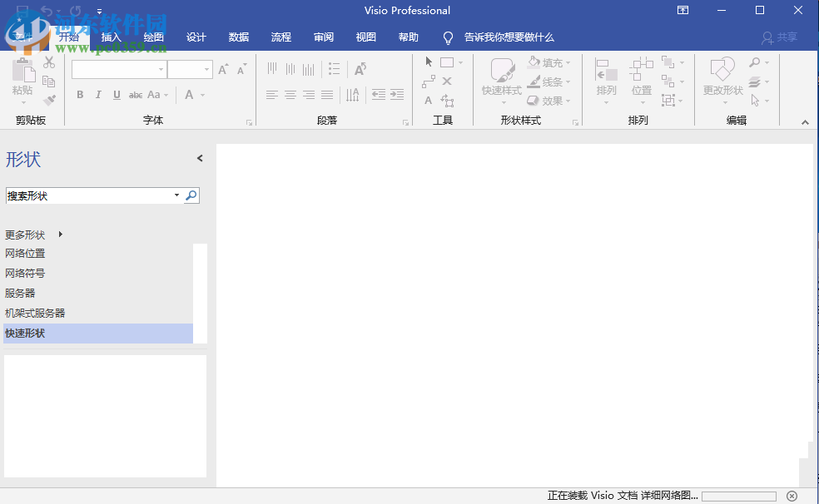The image size is (819, 504).
Task: Click the Layers icon in the Editing group
Action: 755,82
